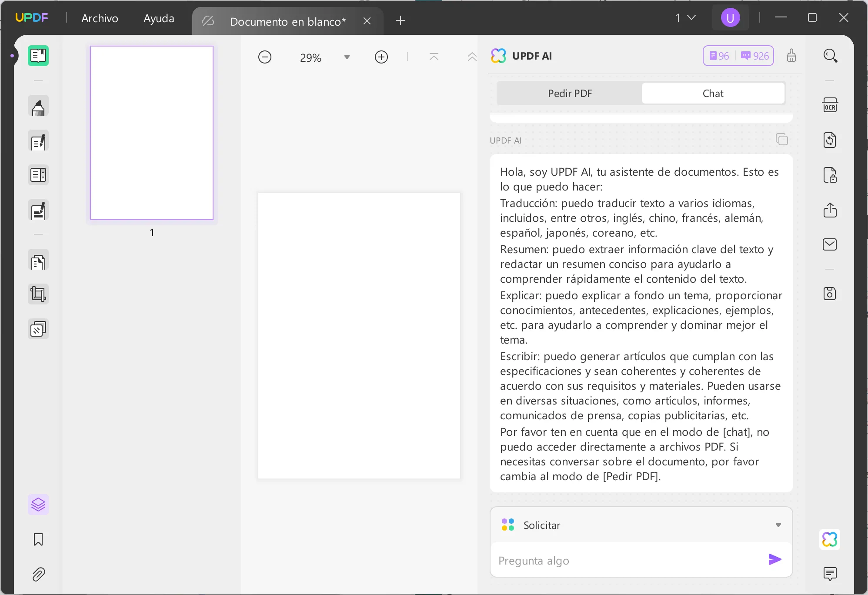Select the Layers icon at bottom left
The image size is (868, 595).
37,505
